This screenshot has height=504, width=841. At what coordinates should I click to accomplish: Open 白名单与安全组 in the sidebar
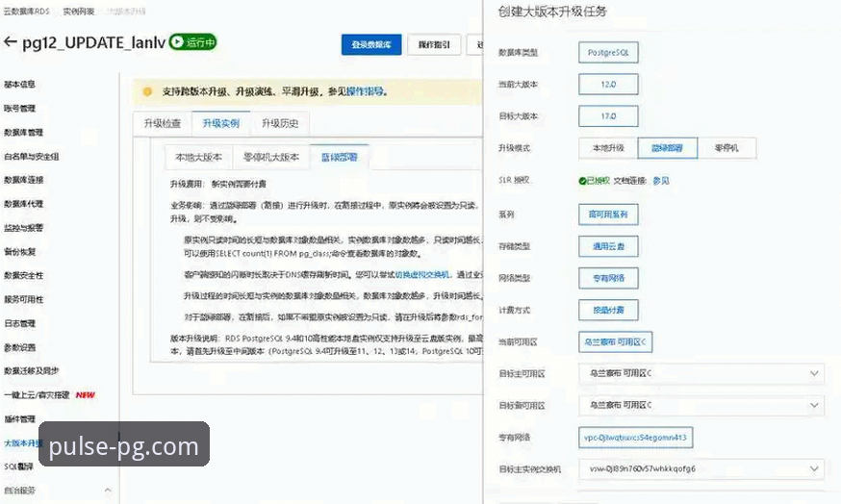pos(31,157)
